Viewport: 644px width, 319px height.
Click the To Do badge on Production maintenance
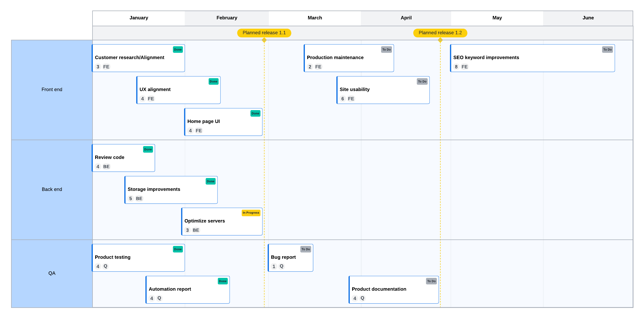386,50
